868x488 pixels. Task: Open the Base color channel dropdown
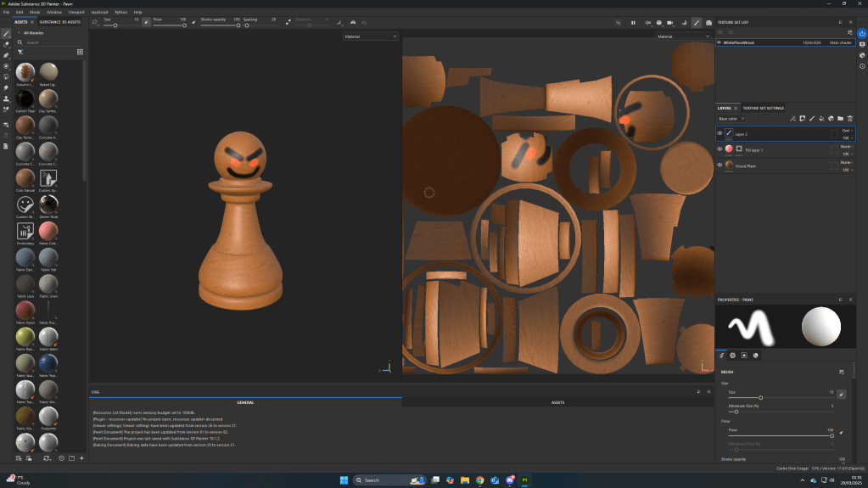pos(733,119)
